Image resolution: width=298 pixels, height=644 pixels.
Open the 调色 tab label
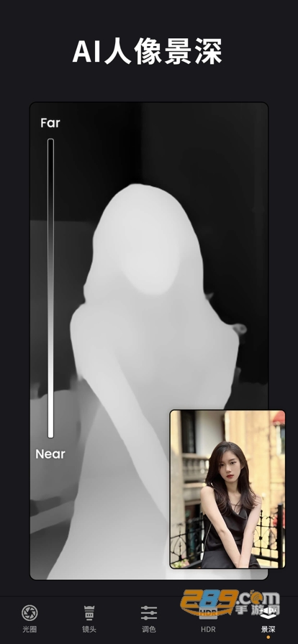[148, 629]
